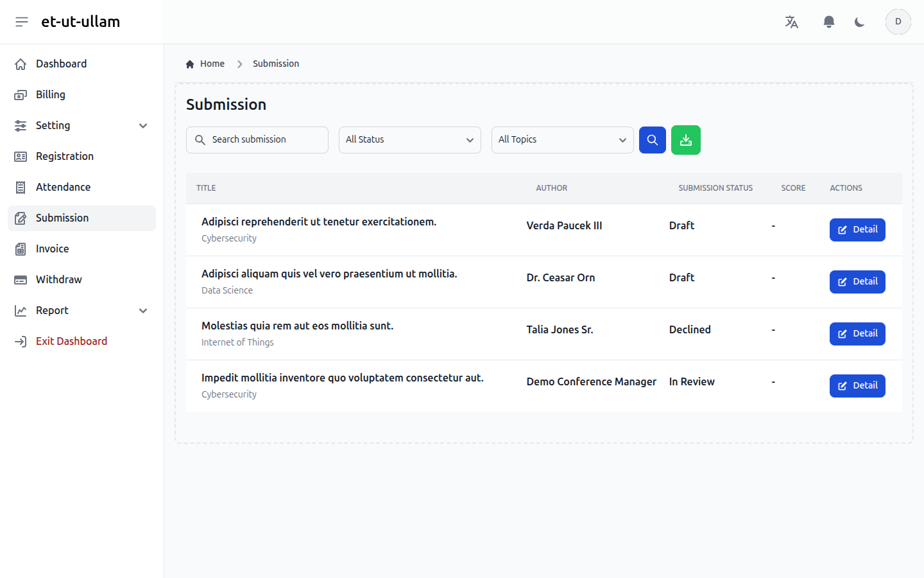
Task: Open Detail for Demo Conference Manager submission
Action: coord(857,386)
